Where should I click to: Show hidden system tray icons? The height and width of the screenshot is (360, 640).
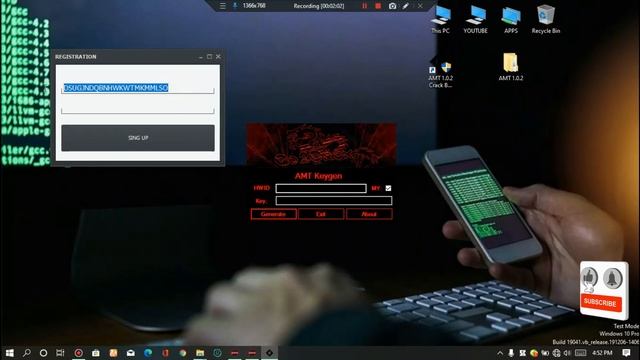(x=500, y=353)
